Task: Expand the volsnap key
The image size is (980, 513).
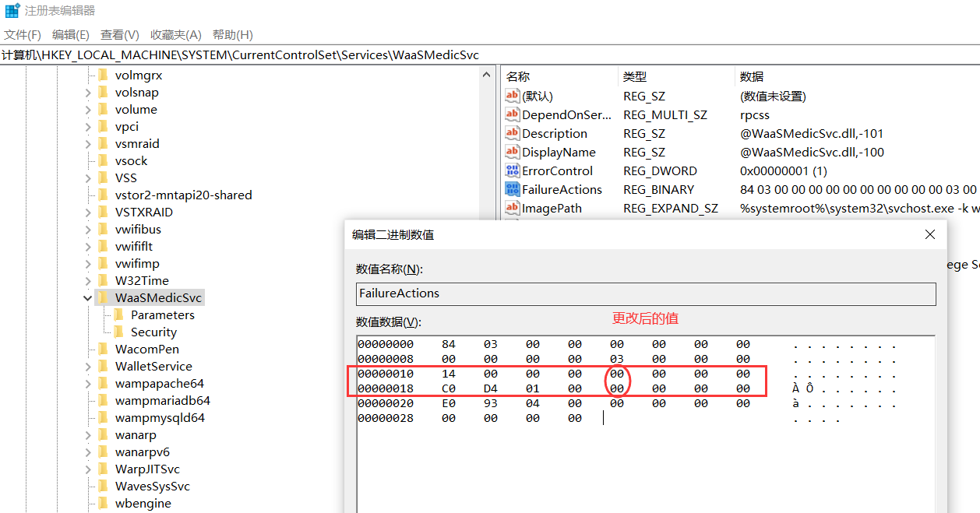Action: [88, 93]
